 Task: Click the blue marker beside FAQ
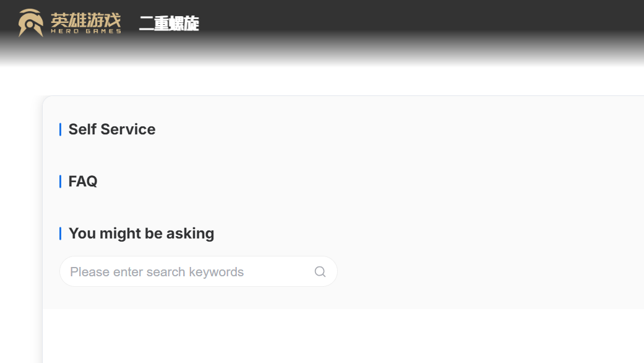(x=60, y=181)
